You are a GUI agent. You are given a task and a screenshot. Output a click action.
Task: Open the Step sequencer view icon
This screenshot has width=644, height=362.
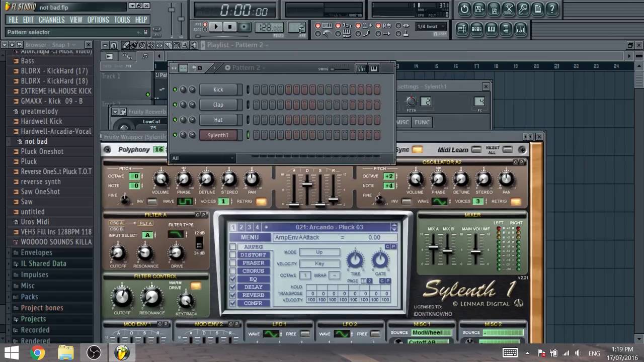pos(476,30)
